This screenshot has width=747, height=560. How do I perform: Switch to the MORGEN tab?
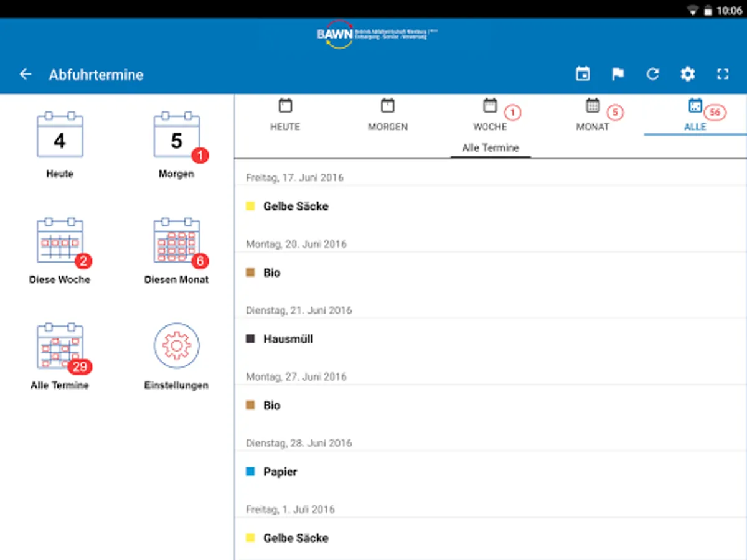[388, 115]
